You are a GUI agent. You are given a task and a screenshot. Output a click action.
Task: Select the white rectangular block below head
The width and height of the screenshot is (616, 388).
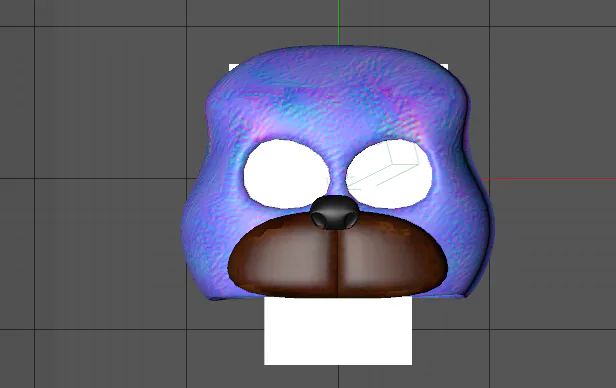point(338,331)
